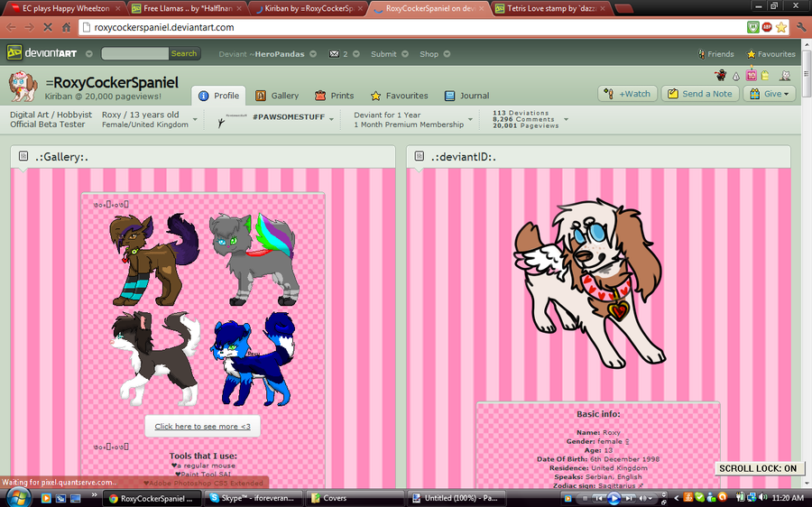Open dropdown next to deviantART logo

89,54
